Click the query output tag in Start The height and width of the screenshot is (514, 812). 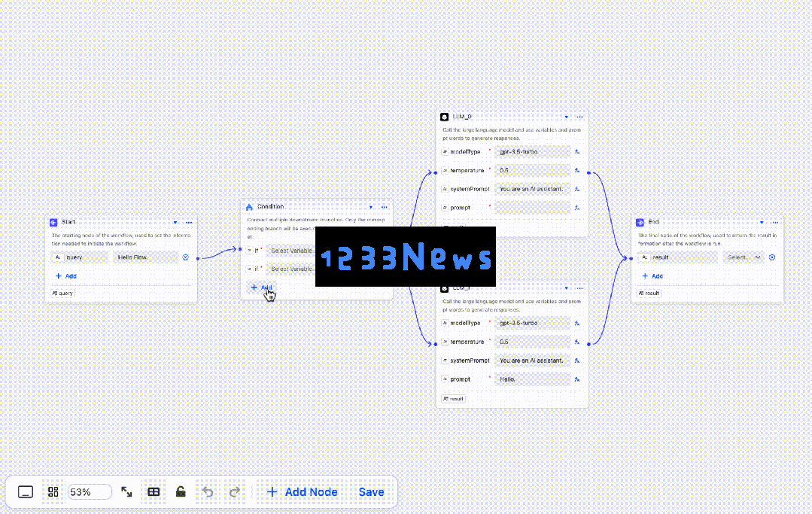tap(62, 293)
